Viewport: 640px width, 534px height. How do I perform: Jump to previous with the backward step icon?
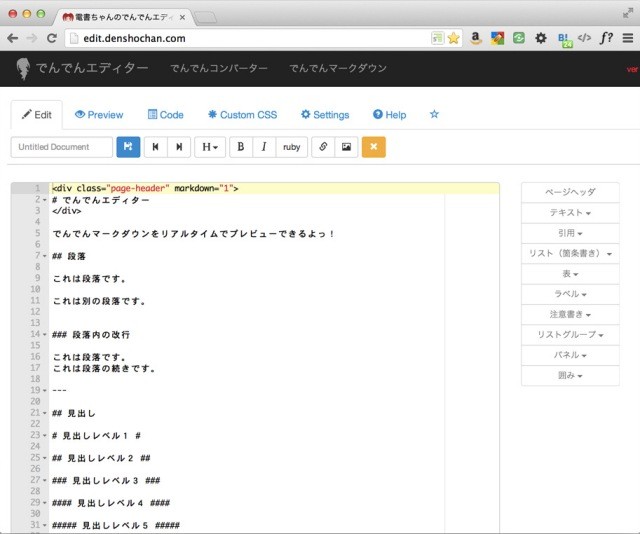tap(156, 147)
